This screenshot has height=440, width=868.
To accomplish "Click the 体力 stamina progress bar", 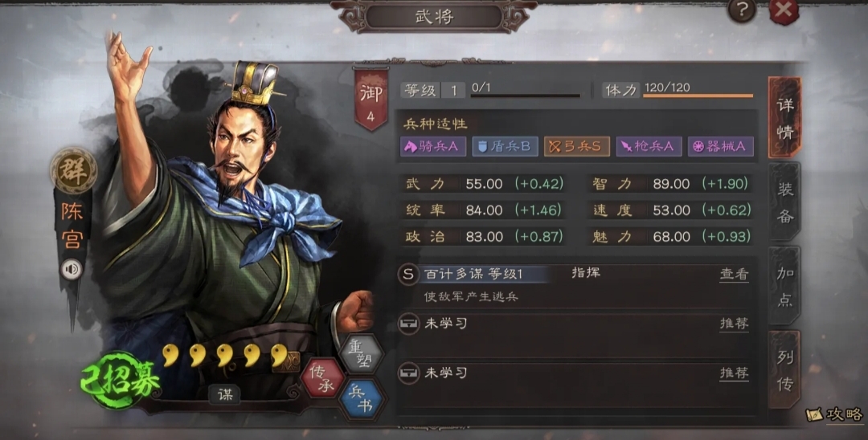I will click(698, 96).
